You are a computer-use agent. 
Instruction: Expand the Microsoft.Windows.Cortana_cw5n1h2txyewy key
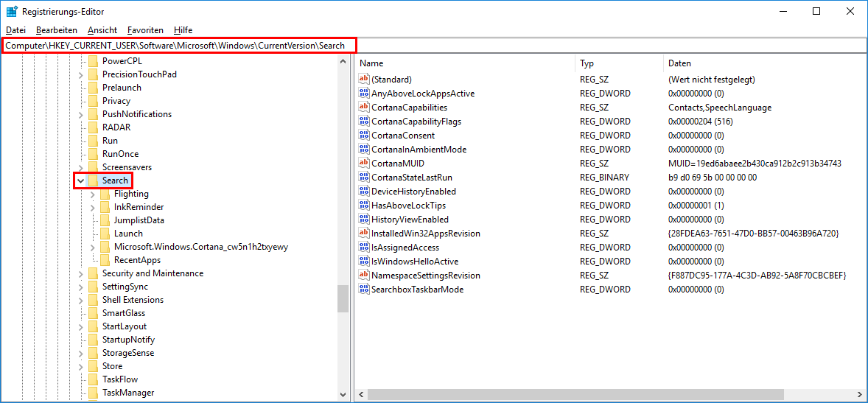92,247
